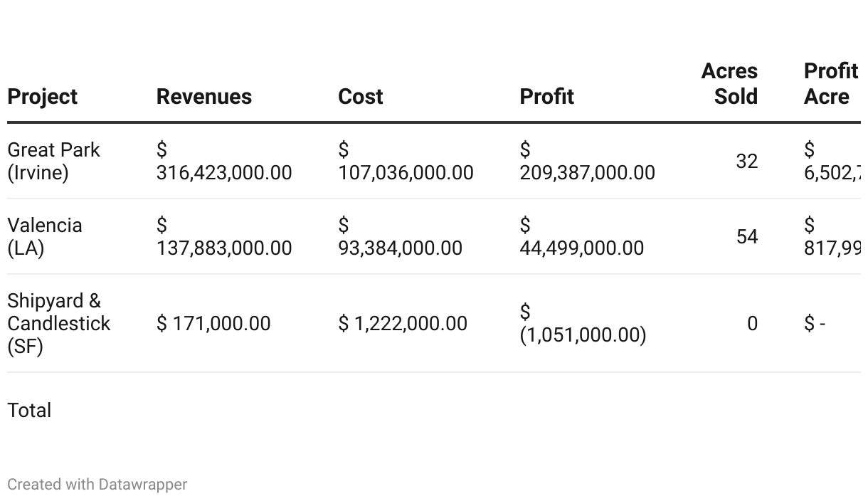Click the Total row label
This screenshot has width=868, height=501.
point(29,411)
